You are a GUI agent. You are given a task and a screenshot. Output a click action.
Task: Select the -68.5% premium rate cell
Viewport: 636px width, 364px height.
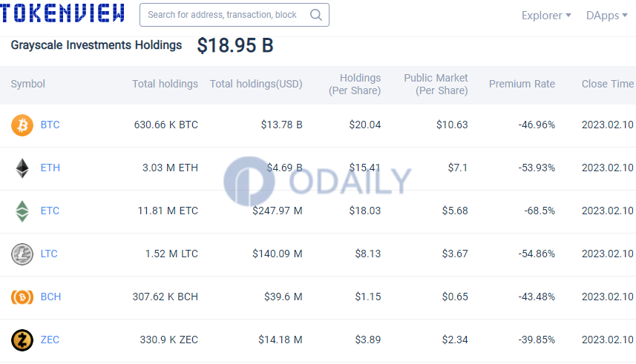coord(540,211)
